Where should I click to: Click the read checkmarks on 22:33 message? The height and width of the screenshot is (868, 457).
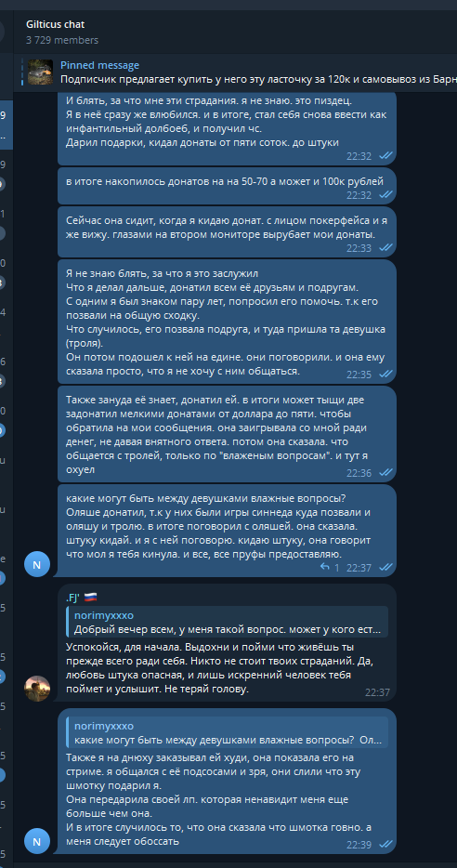point(385,248)
